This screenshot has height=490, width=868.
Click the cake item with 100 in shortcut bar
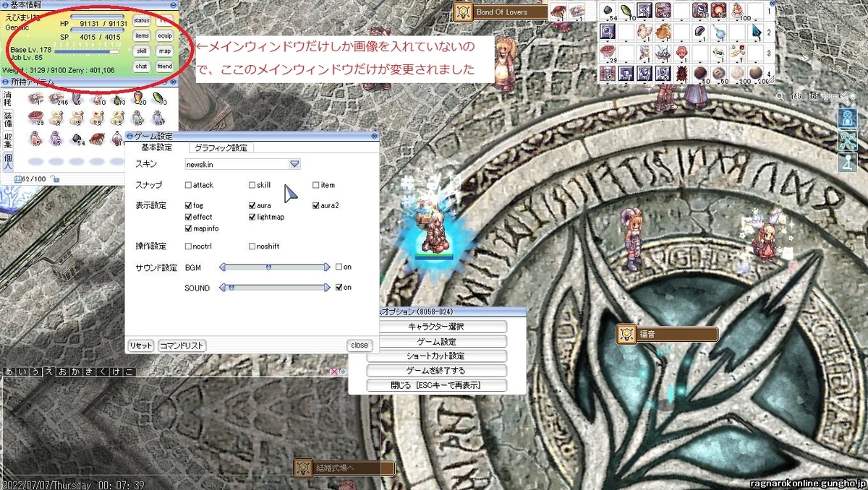[x=738, y=11]
